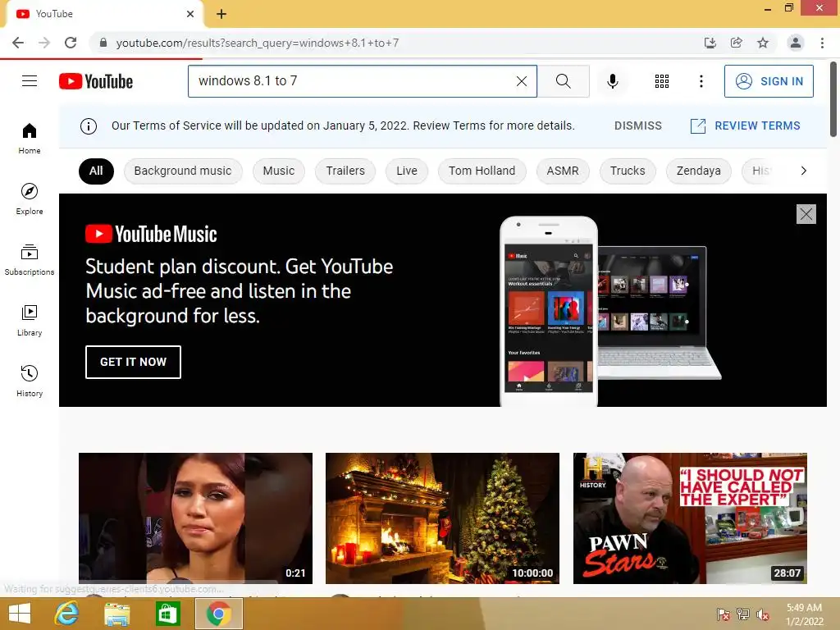This screenshot has width=840, height=630.
Task: Open Explore in the sidebar
Action: [x=30, y=199]
